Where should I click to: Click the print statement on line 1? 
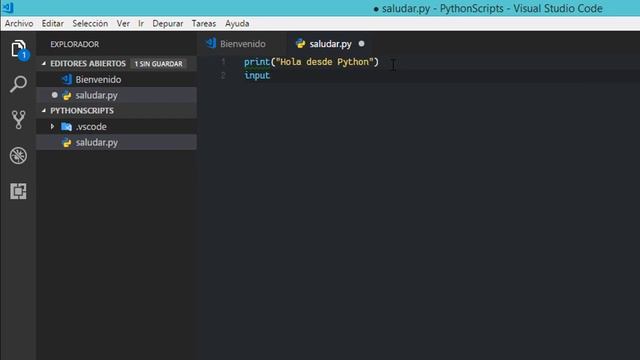tap(311, 62)
